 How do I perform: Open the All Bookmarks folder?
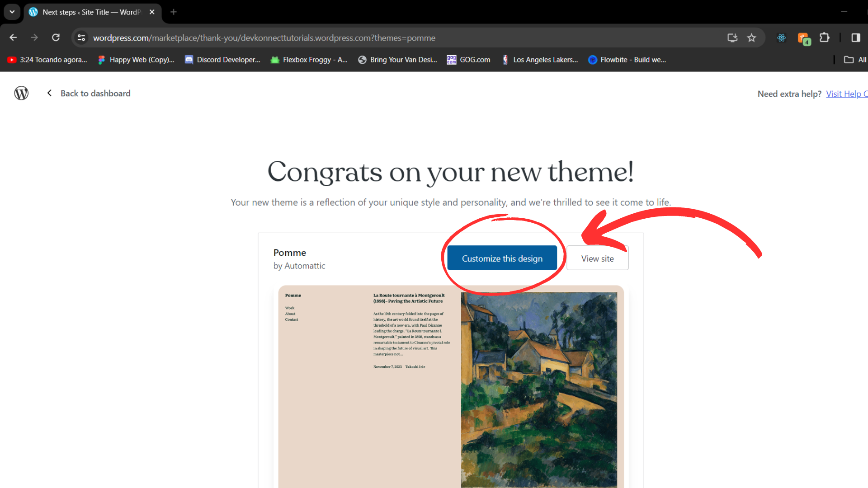coord(855,60)
